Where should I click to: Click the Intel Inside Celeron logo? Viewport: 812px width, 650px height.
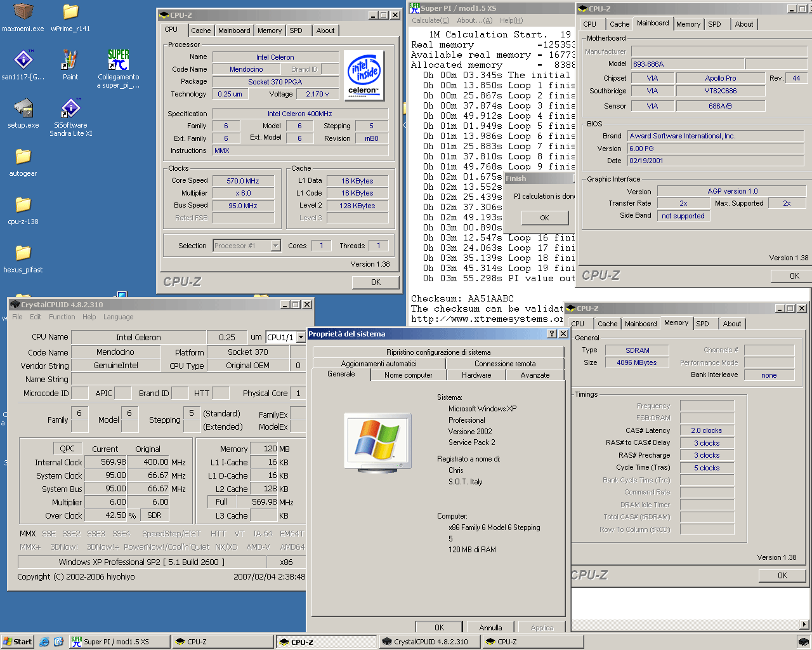click(x=363, y=76)
